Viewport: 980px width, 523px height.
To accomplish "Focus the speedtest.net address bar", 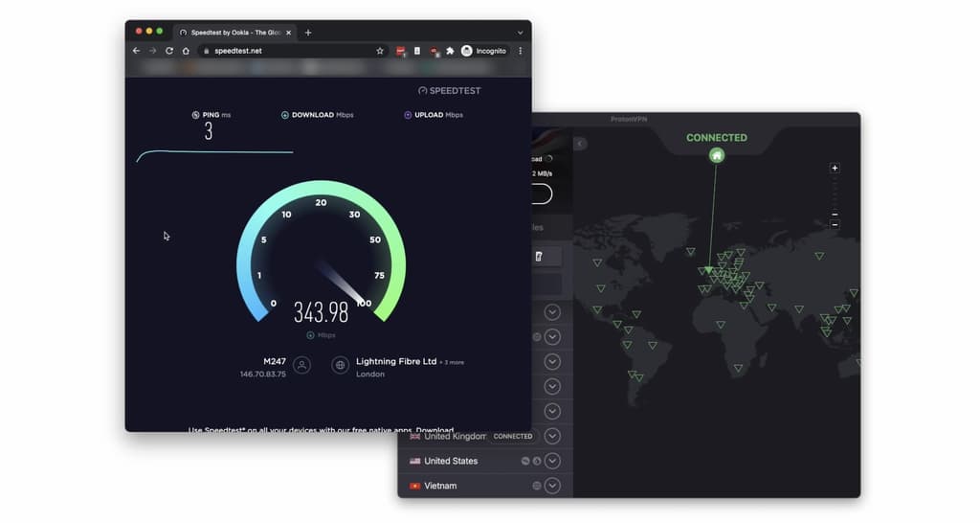I will [294, 51].
